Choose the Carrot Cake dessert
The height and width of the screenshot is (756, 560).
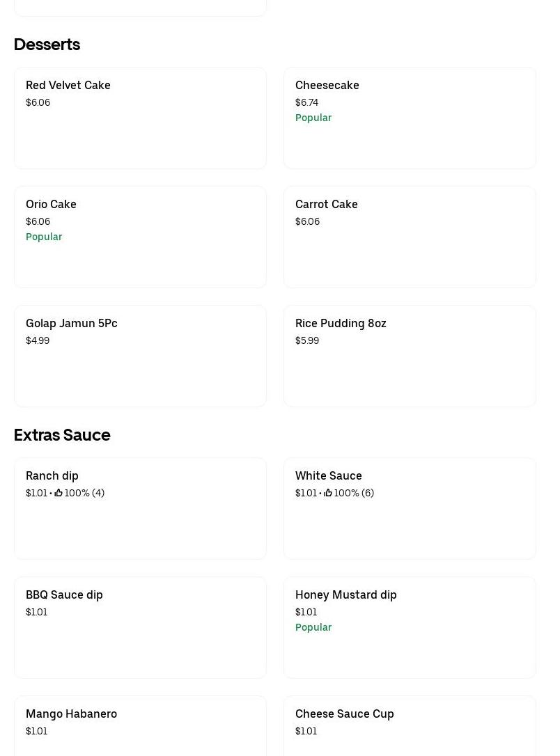click(x=327, y=204)
